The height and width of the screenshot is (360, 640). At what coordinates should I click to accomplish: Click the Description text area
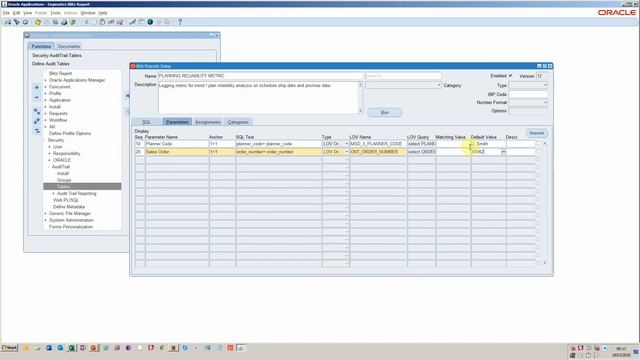[258, 98]
